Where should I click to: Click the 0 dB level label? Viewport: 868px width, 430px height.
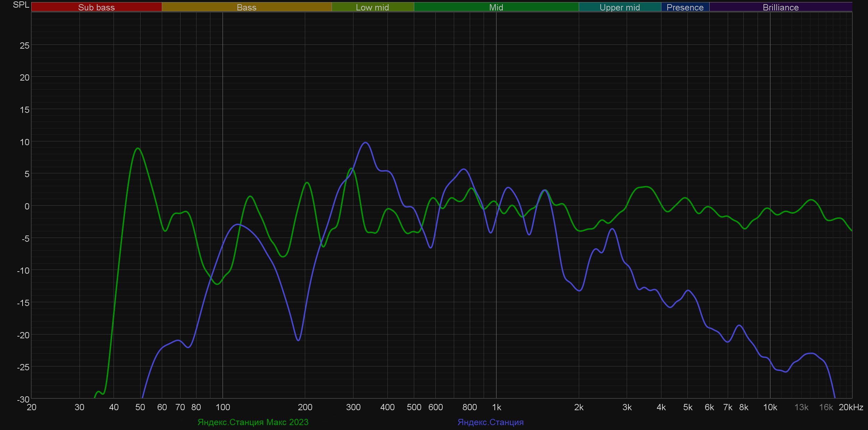point(27,206)
